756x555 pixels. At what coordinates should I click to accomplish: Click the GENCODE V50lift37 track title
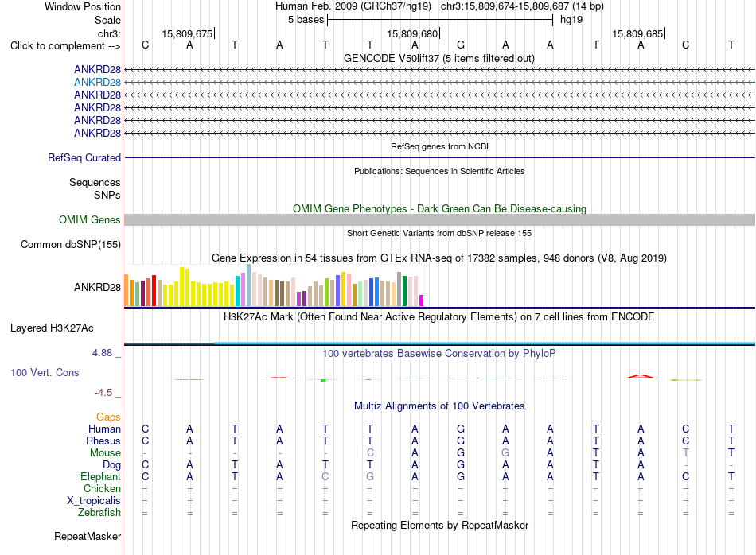(439, 58)
